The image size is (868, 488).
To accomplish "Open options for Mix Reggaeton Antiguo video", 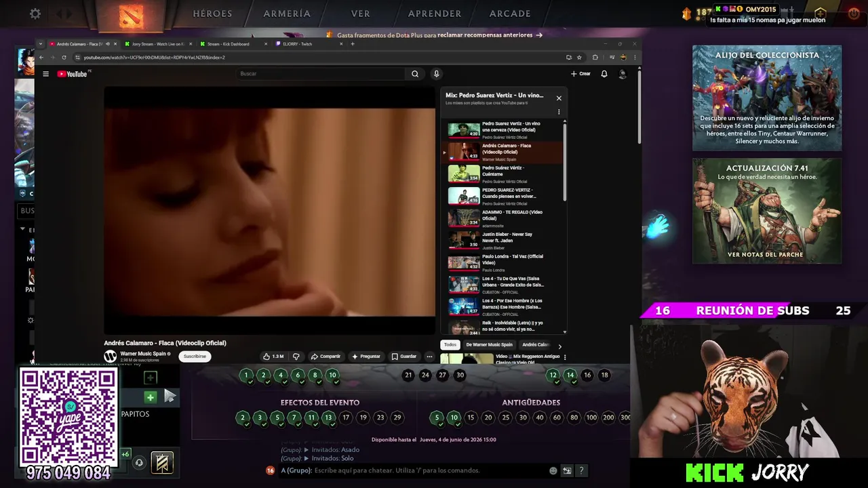I will click(x=565, y=357).
